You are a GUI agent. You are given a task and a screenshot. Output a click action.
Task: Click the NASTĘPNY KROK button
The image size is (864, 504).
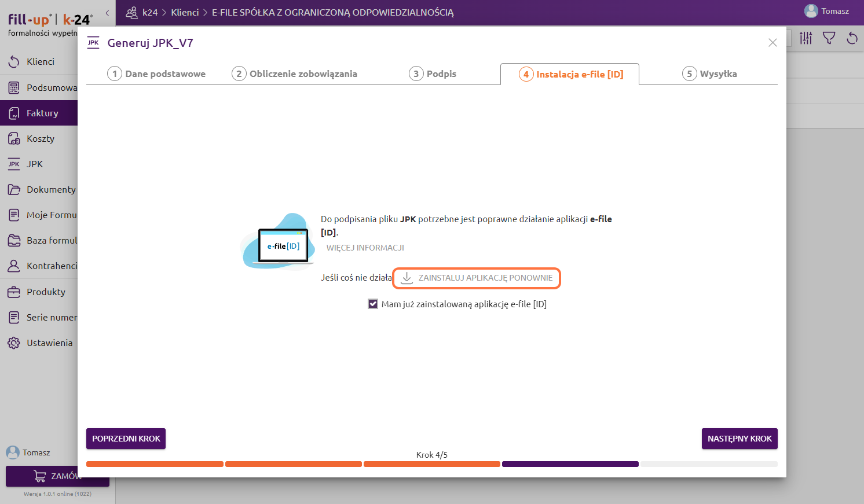(739, 439)
